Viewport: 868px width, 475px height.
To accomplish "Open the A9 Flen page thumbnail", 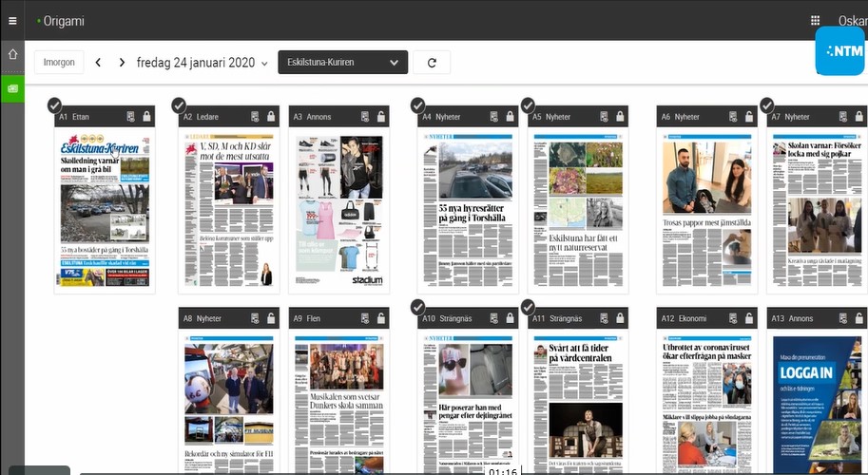I will tap(338, 402).
